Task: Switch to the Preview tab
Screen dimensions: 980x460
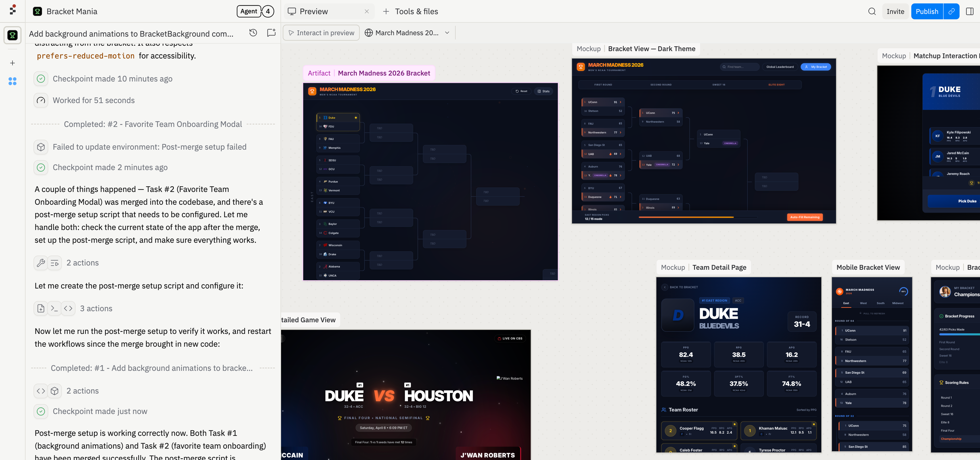Action: [313, 11]
